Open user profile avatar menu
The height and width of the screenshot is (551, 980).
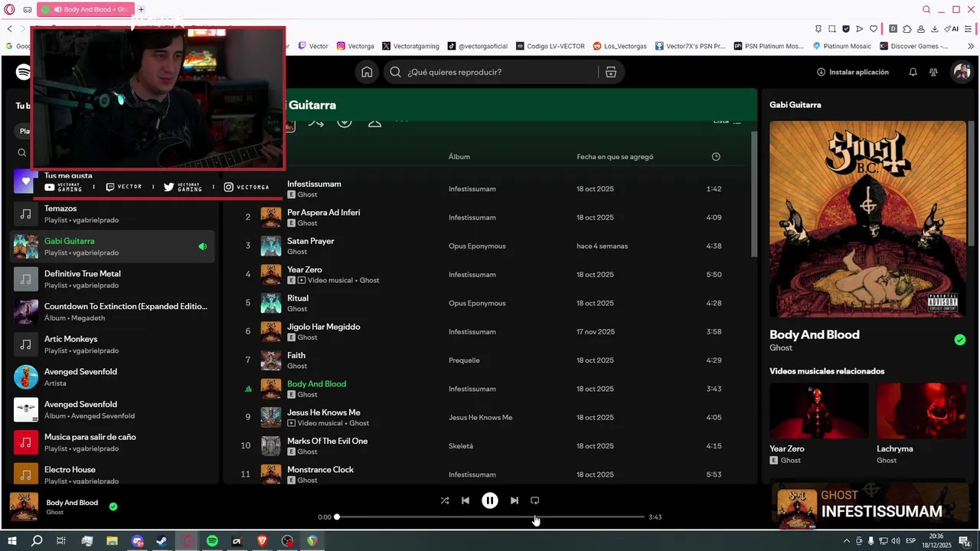961,72
